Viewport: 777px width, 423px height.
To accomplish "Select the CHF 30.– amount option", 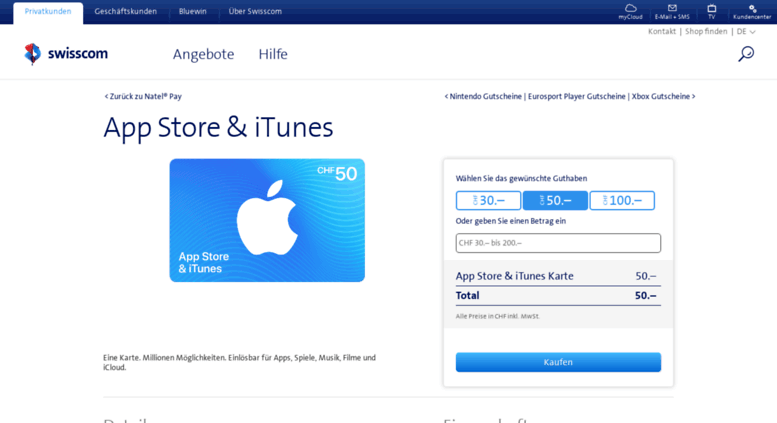I will click(488, 201).
